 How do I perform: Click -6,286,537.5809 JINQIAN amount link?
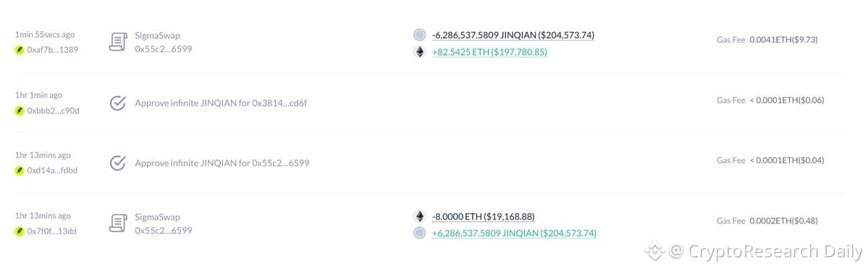coord(513,35)
